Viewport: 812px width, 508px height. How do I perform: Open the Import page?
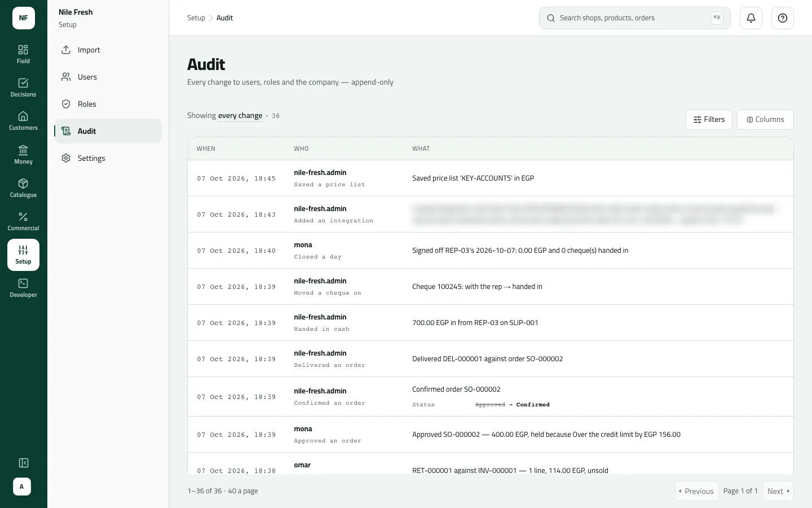click(x=108, y=50)
